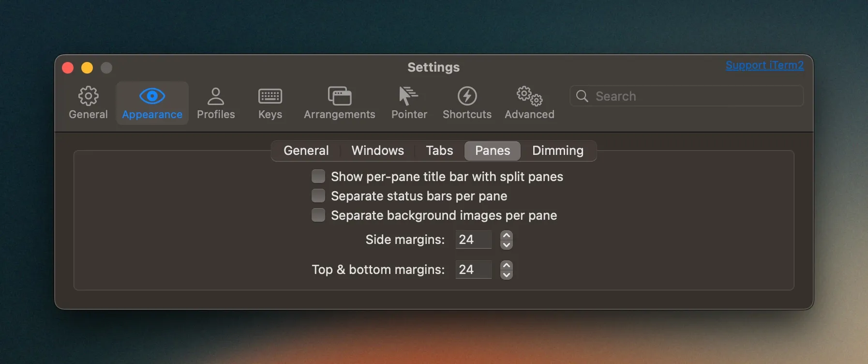Open the Keys keyboard icon

click(x=270, y=96)
